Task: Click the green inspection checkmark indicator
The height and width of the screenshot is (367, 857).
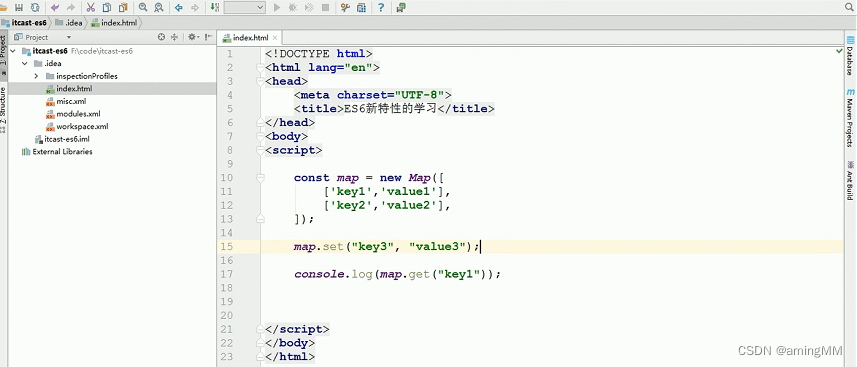Action: click(x=840, y=51)
